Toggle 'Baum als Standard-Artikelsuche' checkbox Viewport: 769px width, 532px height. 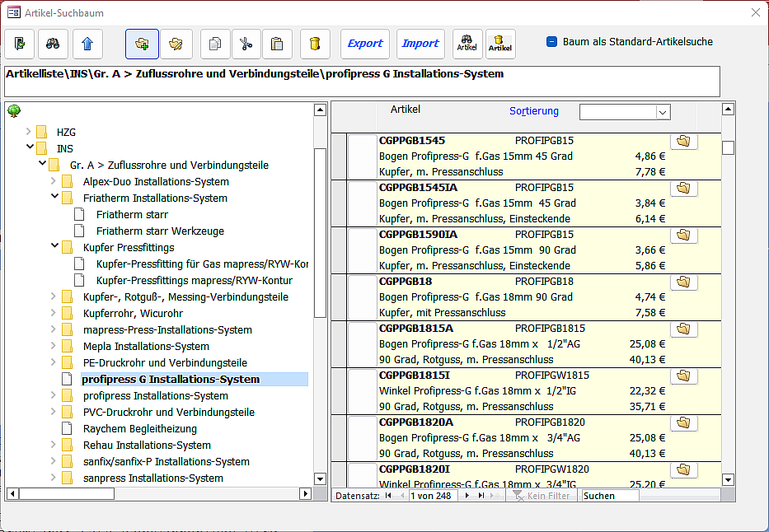(552, 41)
